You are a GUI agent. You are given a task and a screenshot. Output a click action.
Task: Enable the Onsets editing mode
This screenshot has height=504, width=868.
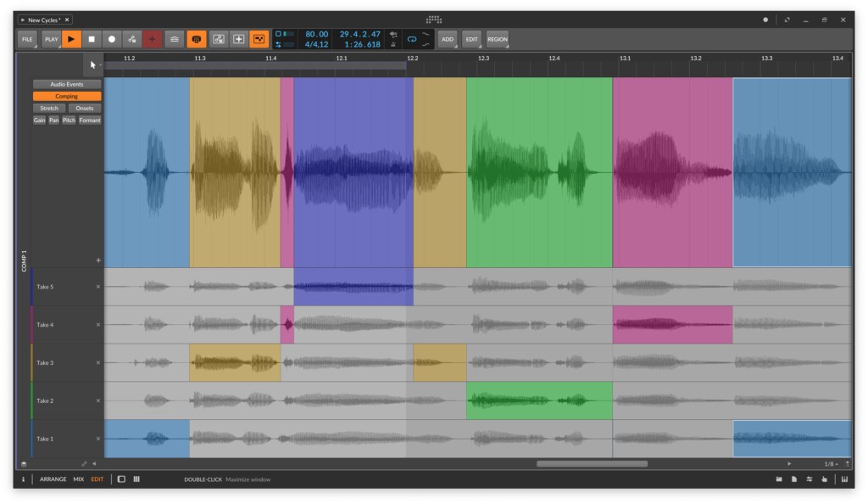(x=85, y=108)
